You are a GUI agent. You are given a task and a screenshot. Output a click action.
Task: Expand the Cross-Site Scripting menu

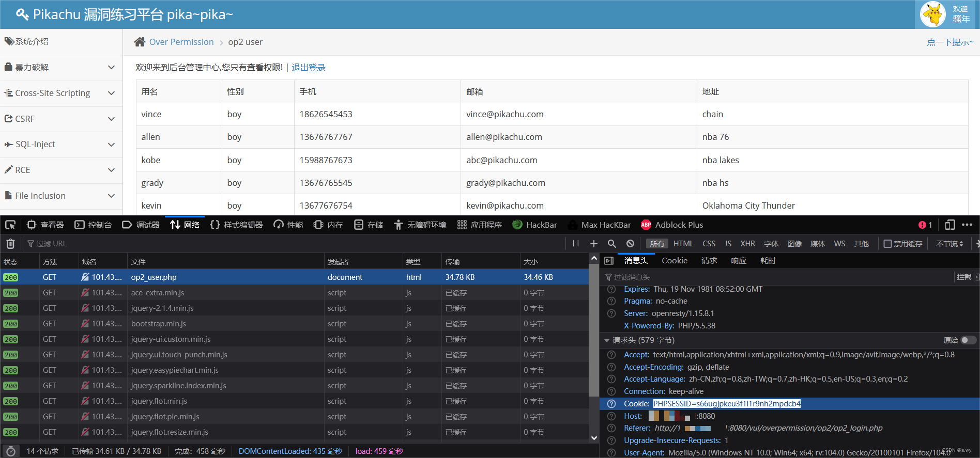[x=61, y=93]
